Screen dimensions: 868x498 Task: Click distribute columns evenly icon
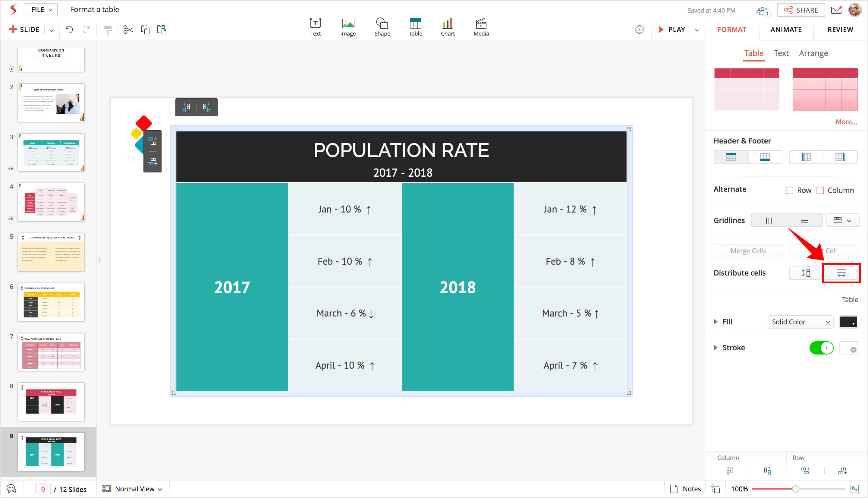tap(841, 273)
